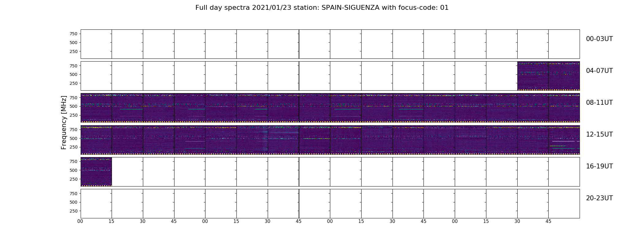Click the 500 tick in the 16-19UT row
Screen dimensions: 644x245
[74, 170]
